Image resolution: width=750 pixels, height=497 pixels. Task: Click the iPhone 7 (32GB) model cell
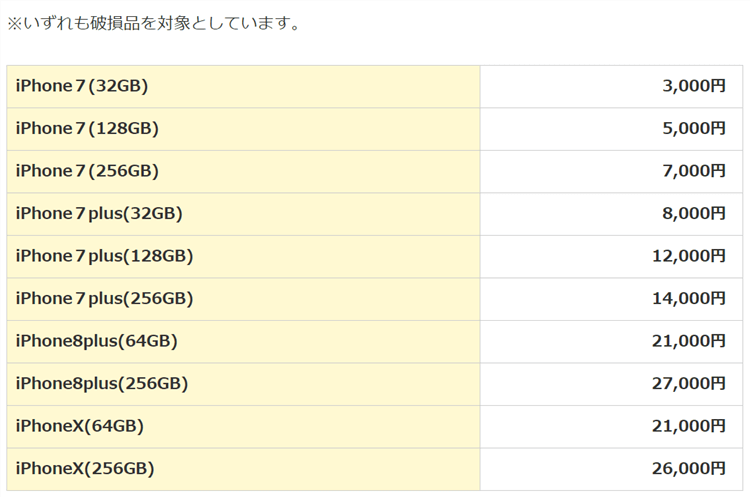tap(82, 86)
